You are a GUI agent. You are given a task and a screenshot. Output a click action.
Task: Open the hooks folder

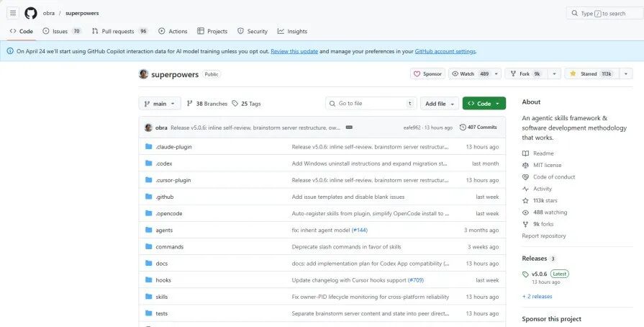point(163,280)
